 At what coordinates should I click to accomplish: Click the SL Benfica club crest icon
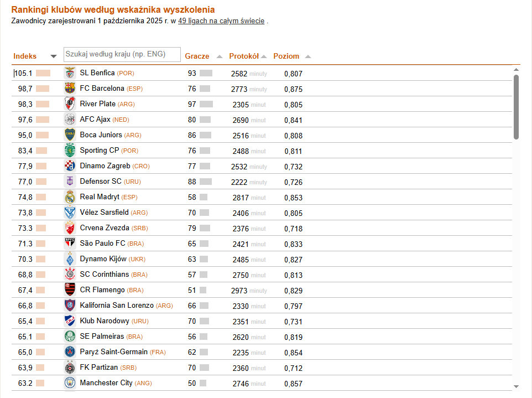coord(70,73)
